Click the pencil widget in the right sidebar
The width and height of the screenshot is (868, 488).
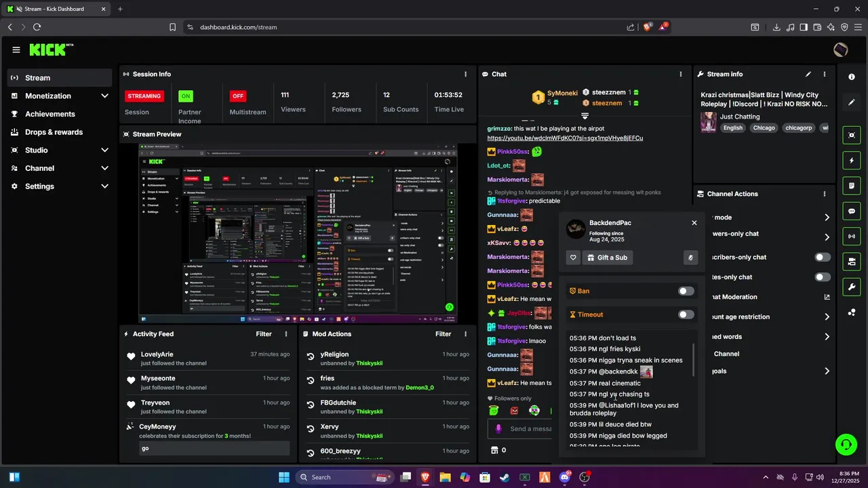(852, 102)
